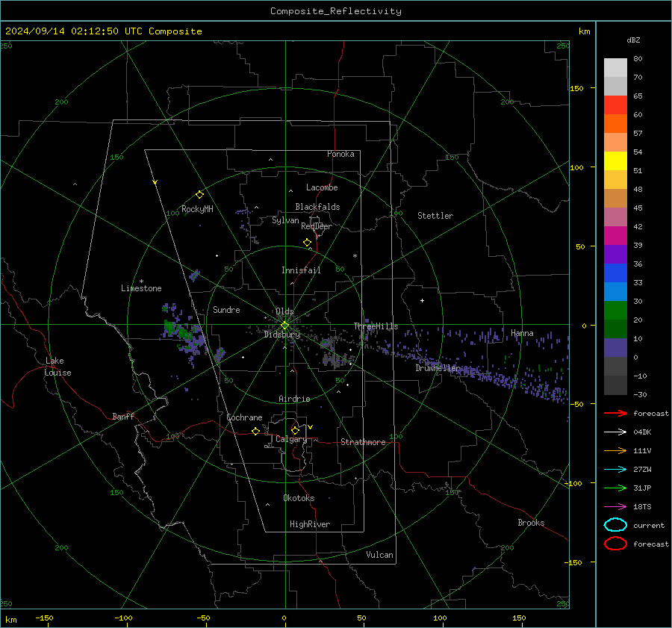The image size is (672, 628).
Task: Click the Lacombe town label
Action: point(322,187)
